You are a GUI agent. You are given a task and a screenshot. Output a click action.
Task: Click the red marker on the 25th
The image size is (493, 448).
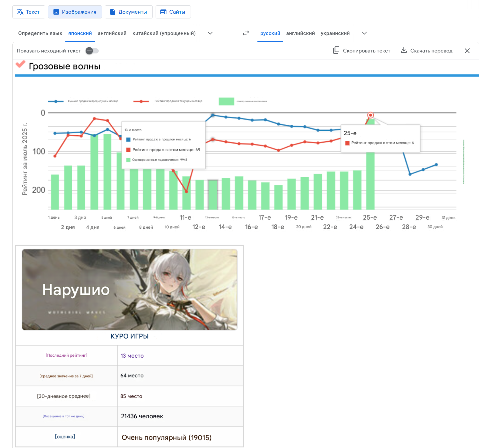tap(370, 115)
